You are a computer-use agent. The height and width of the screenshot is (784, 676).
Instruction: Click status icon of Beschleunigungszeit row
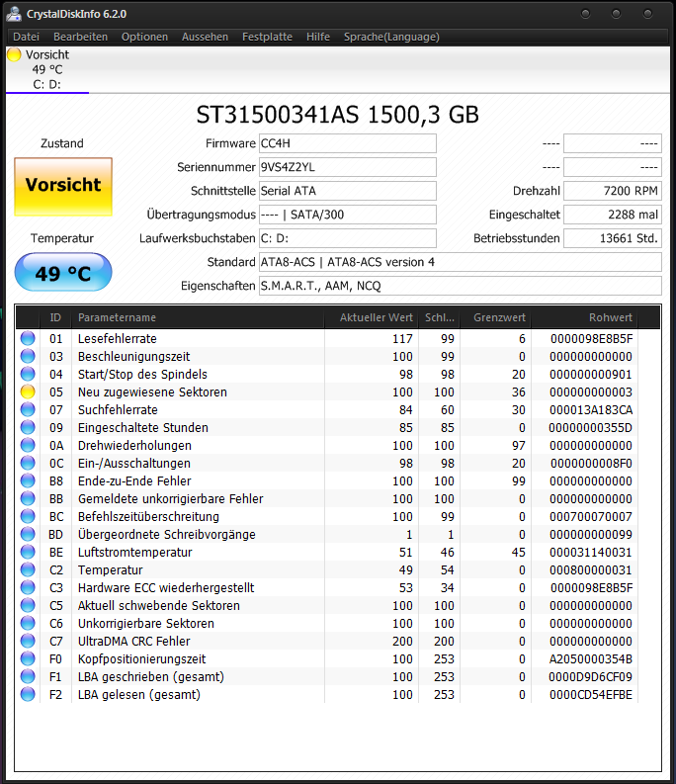[28, 357]
